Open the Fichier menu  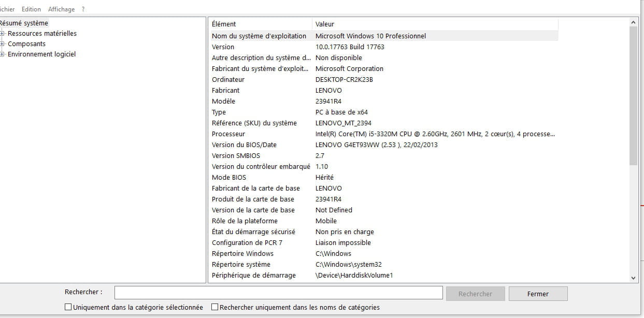pyautogui.click(x=7, y=9)
